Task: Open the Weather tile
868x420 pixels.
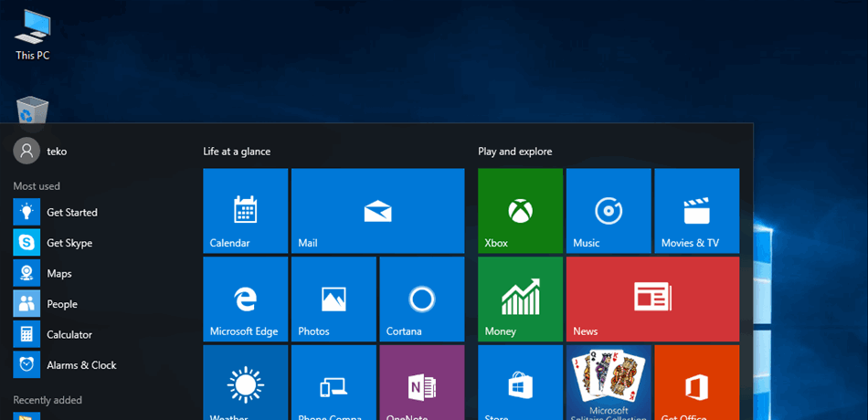Action: pos(245,383)
